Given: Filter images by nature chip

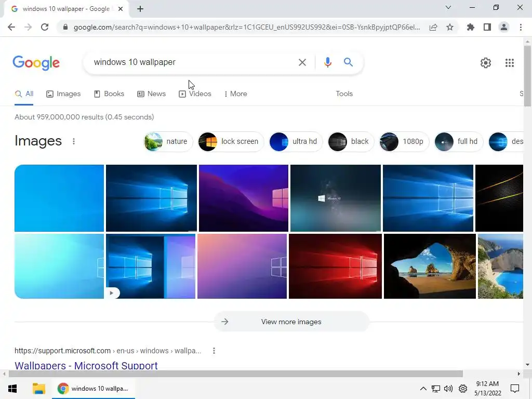Looking at the screenshot, I should (168, 141).
